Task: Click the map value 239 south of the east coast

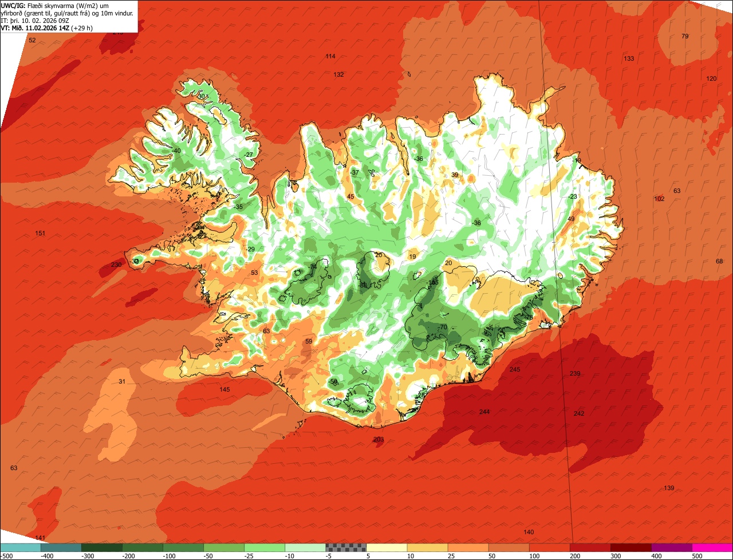Action: pyautogui.click(x=575, y=374)
